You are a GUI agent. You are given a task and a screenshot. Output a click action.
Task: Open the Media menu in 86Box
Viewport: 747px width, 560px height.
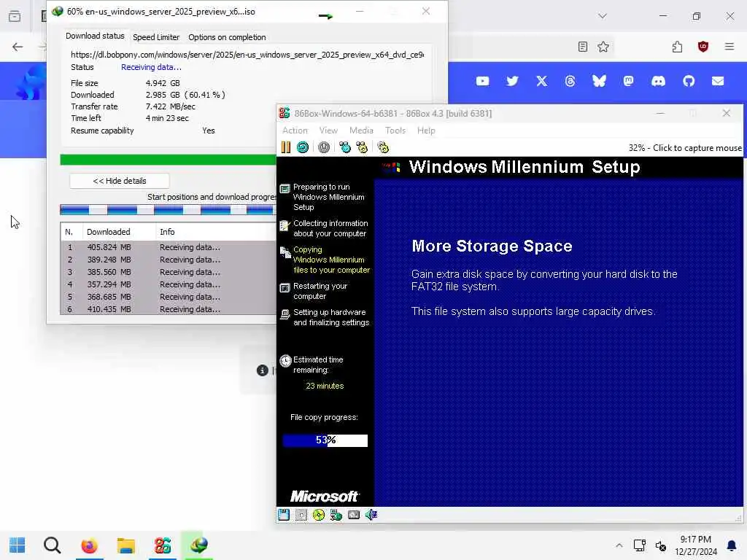[361, 131]
